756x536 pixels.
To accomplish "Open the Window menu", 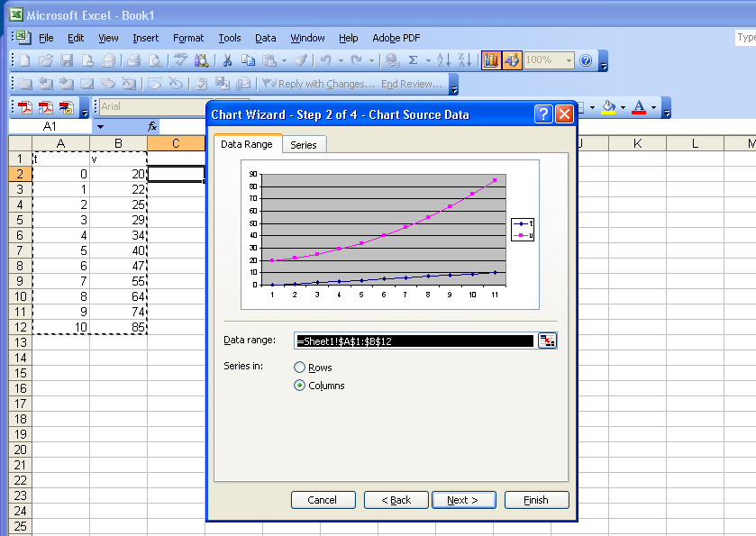I will click(x=307, y=38).
